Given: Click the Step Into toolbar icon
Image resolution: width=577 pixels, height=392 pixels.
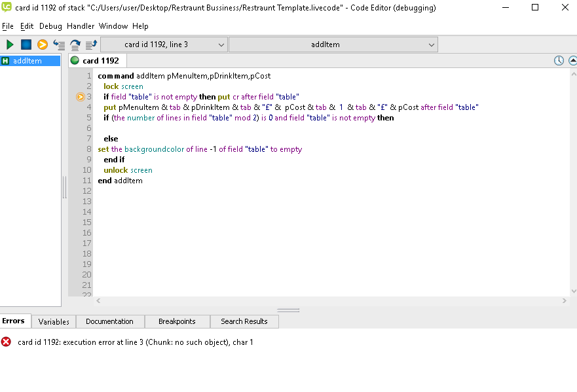Looking at the screenshot, I should pyautogui.click(x=59, y=45).
